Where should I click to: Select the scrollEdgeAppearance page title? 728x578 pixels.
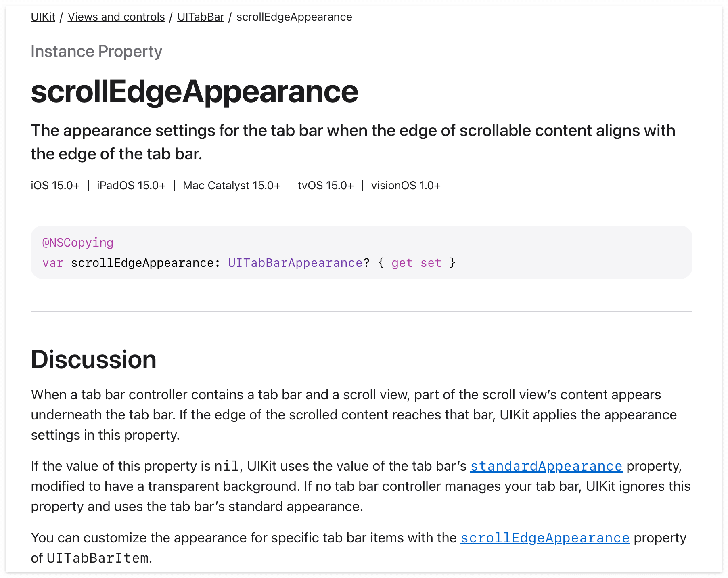coord(195,91)
